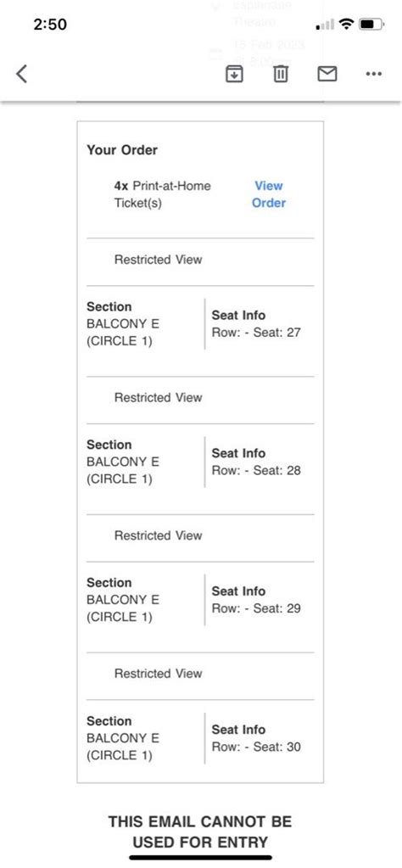Archive this email using the archive icon
Image resolution: width=402 pixels, height=868 pixels.
pyautogui.click(x=234, y=74)
